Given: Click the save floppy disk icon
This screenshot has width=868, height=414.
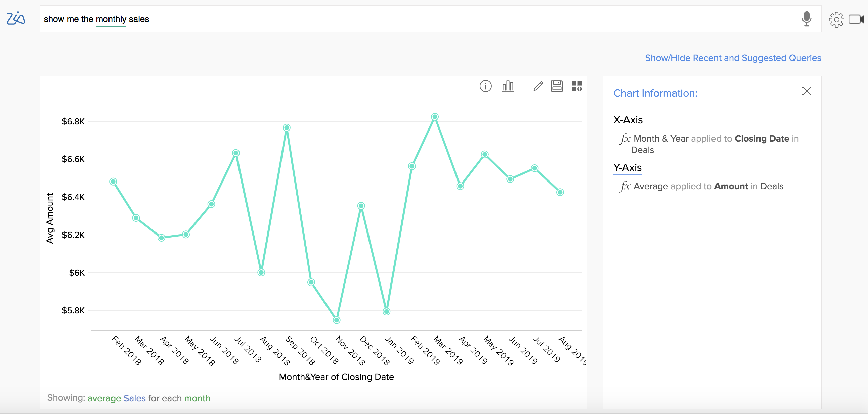Looking at the screenshot, I should click(557, 86).
